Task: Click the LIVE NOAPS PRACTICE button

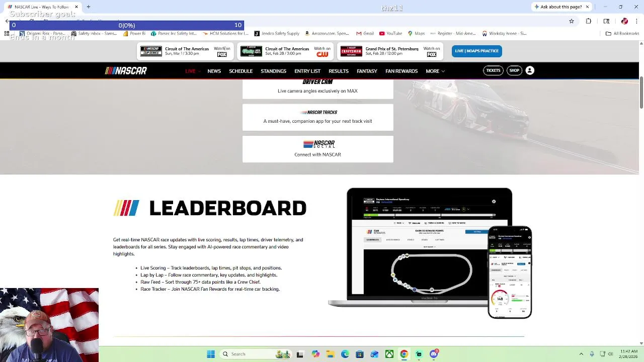Action: click(476, 51)
